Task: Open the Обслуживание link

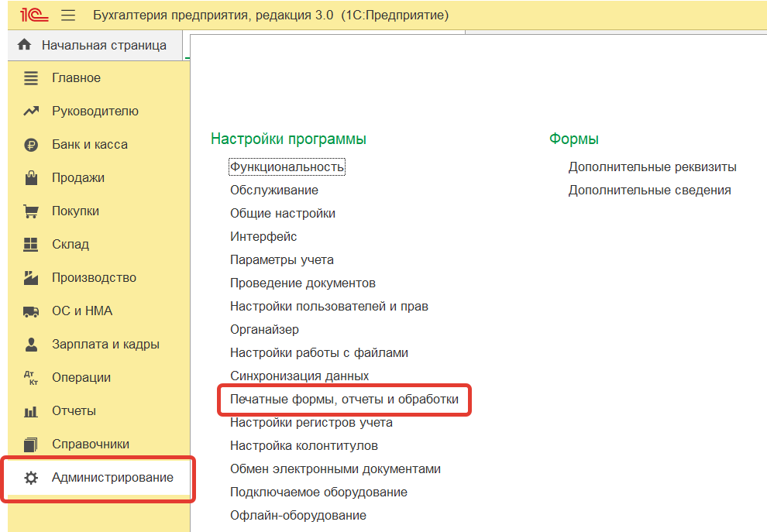Action: point(274,190)
